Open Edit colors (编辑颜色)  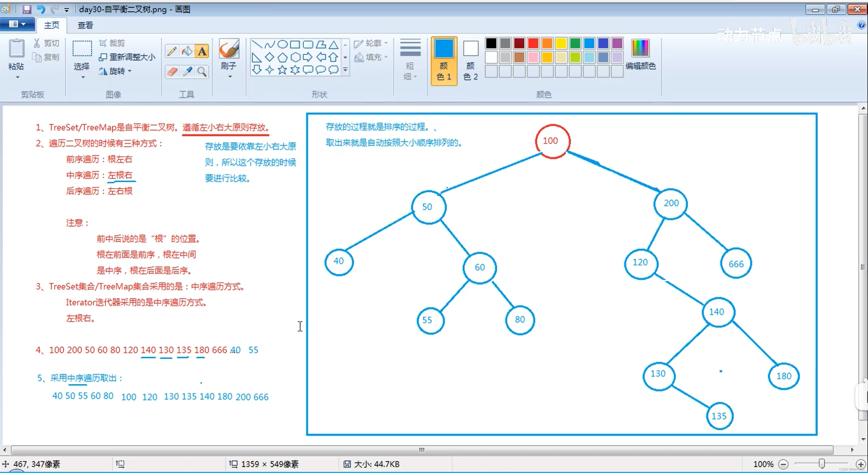point(640,54)
